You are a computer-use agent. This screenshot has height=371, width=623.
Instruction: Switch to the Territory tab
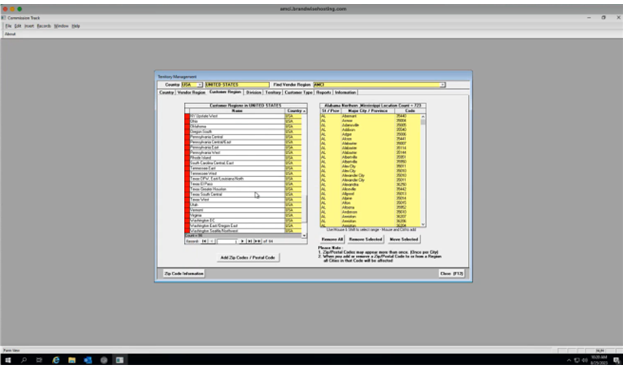pos(273,92)
